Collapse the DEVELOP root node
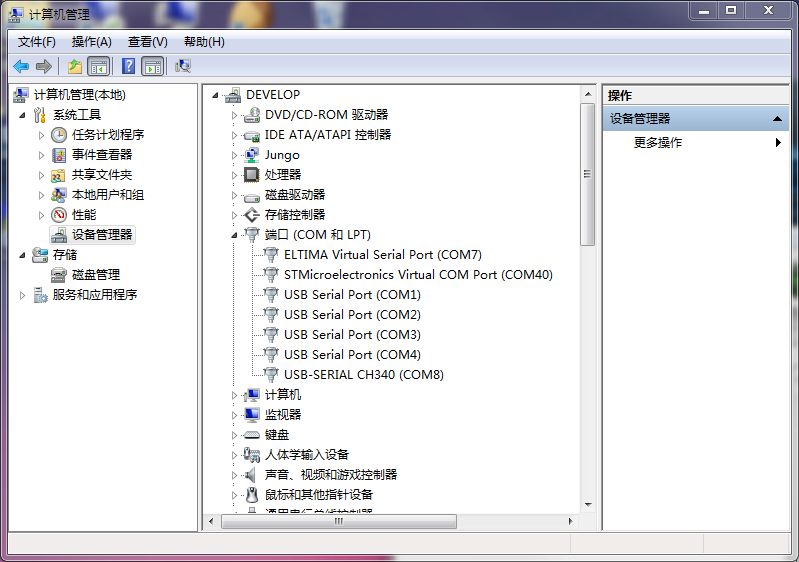This screenshot has height=562, width=799. click(x=215, y=95)
